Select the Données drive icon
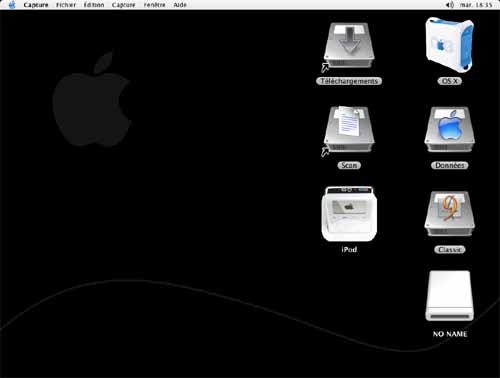Screen dimensions: 500x378 tap(449, 130)
